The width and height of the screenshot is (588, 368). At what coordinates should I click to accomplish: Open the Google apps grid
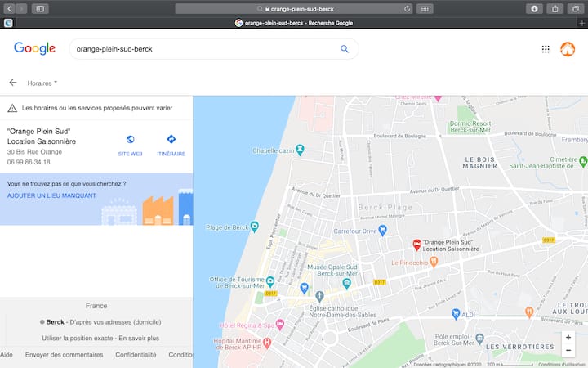click(546, 49)
